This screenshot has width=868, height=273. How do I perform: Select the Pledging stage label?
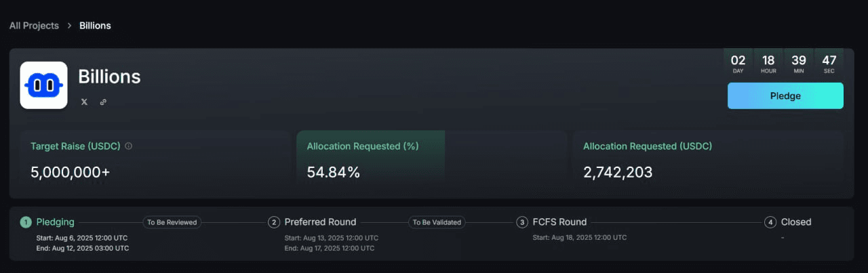56,222
